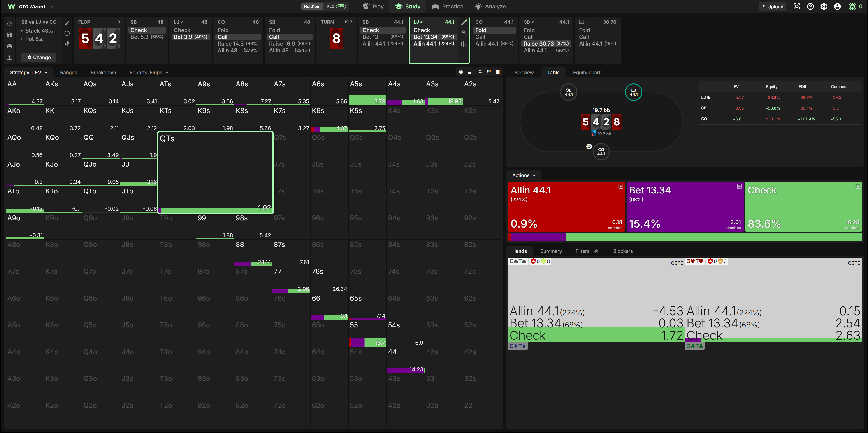Switch to the Equity chart tab
Viewport: 868px width, 433px height.
coord(587,72)
